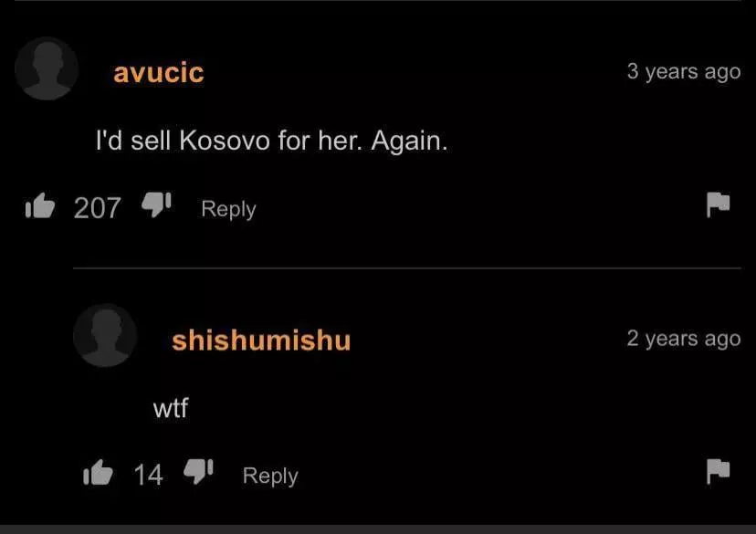Image resolution: width=756 pixels, height=534 pixels.
Task: Open shishumishu's profile avatar
Action: [x=105, y=335]
